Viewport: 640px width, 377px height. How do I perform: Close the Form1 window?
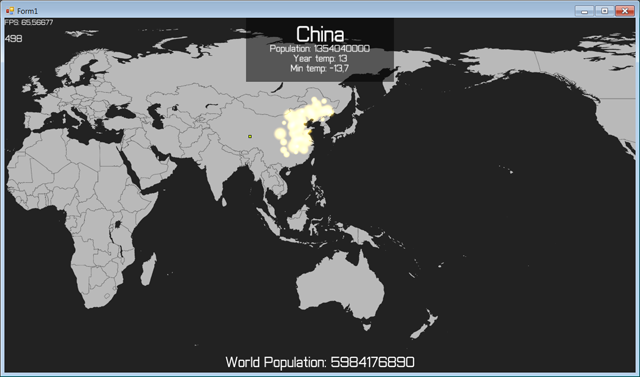tap(624, 11)
